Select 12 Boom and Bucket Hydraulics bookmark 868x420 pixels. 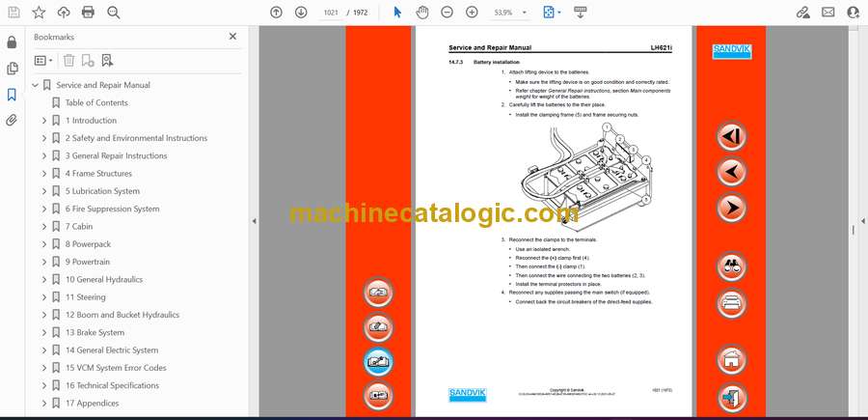122,315
